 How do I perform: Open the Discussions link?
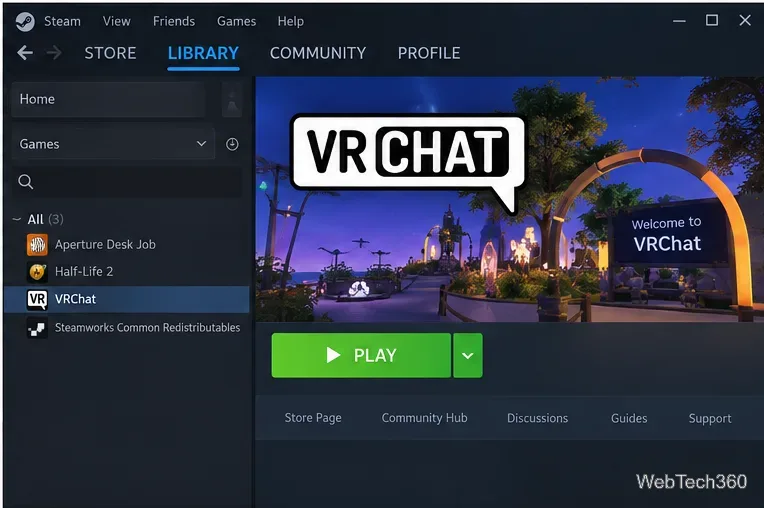(x=537, y=418)
